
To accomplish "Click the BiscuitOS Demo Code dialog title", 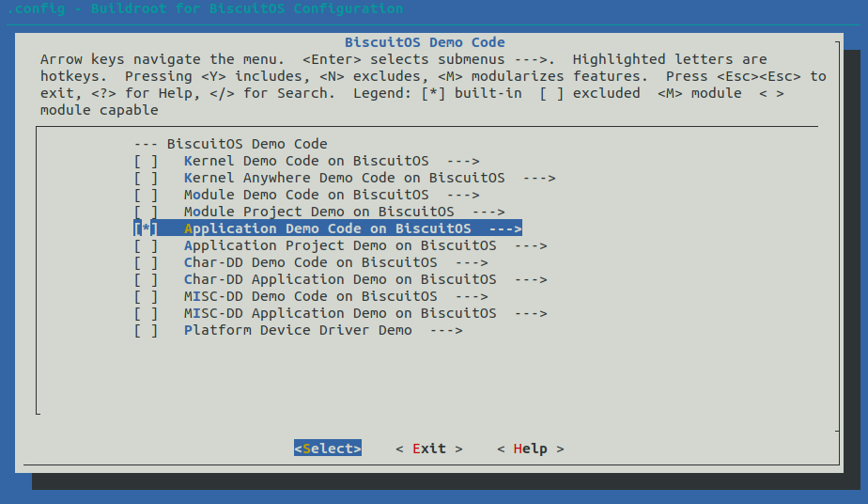I will [425, 42].
